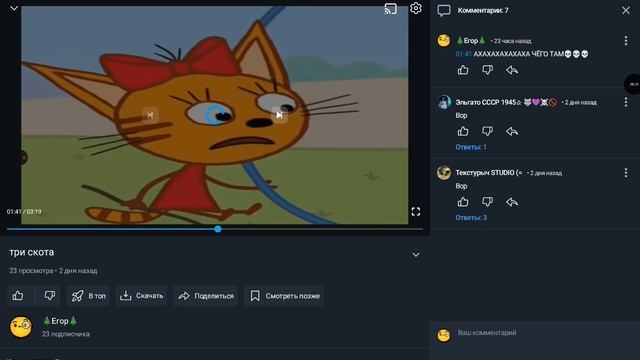Click 23 просмотра views text
The width and height of the screenshot is (640, 360).
pos(31,271)
